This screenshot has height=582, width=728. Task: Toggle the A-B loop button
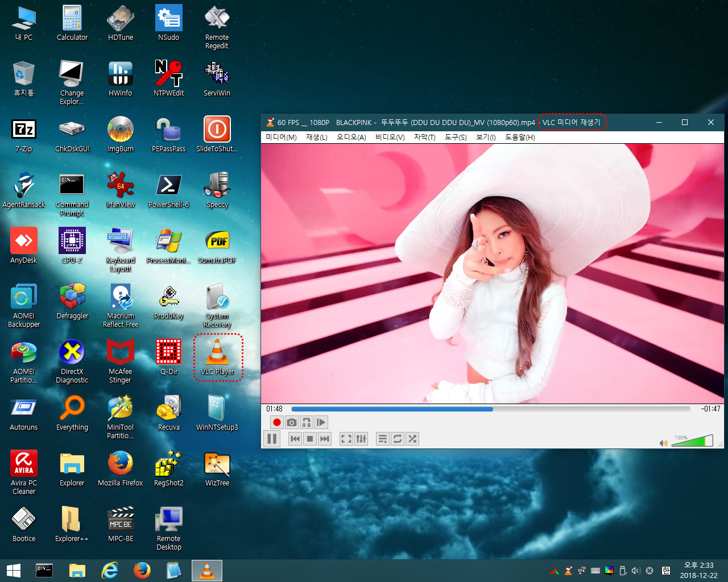[x=307, y=422]
